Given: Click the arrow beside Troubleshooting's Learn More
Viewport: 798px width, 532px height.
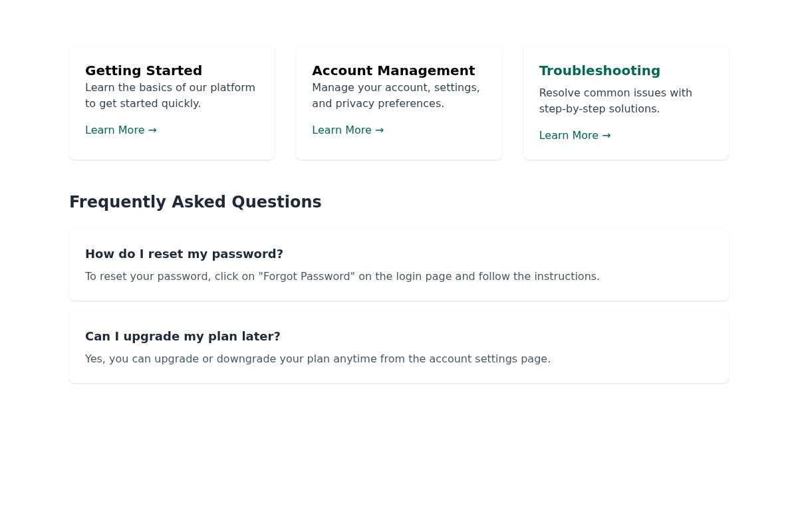Looking at the screenshot, I should click(606, 136).
